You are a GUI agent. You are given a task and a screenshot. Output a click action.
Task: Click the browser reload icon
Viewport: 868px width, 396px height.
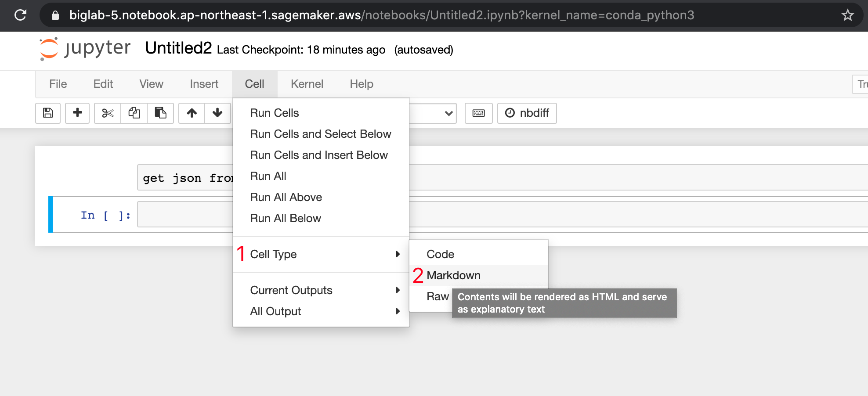(20, 15)
